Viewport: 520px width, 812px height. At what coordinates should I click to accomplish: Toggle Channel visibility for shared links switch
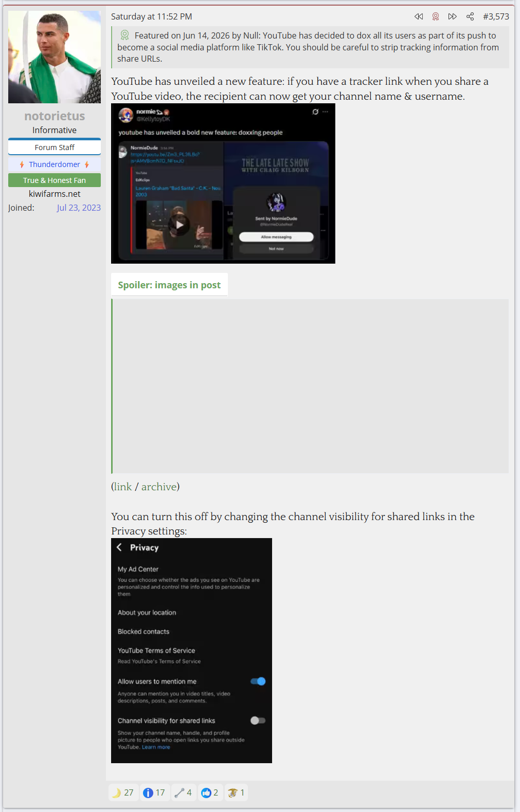[258, 721]
